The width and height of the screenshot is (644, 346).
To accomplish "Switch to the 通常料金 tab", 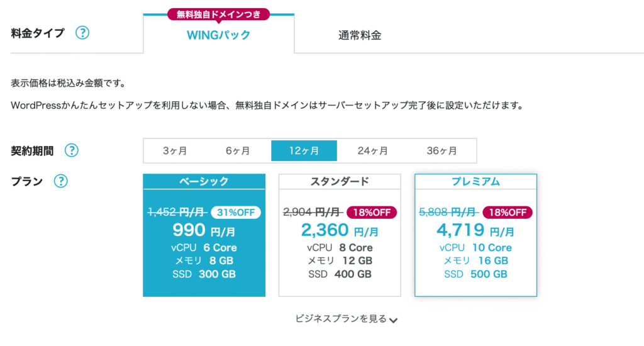I will point(360,35).
